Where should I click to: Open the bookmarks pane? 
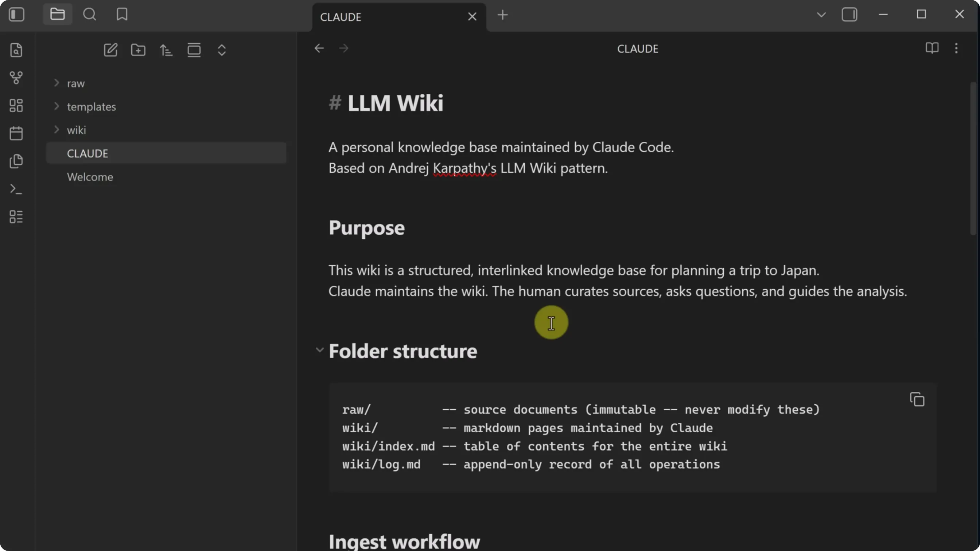coord(122,15)
